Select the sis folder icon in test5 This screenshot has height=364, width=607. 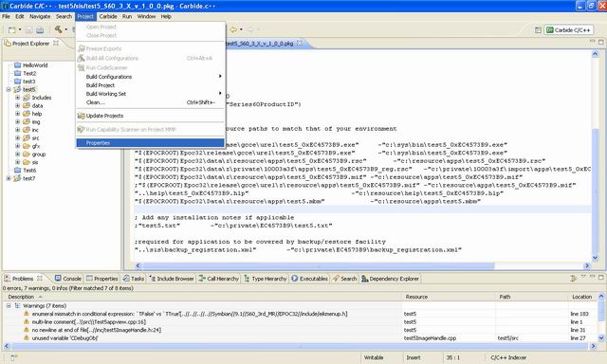27,162
